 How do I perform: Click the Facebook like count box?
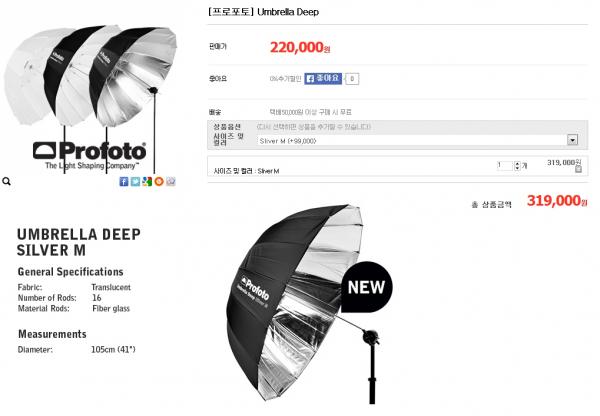[x=352, y=79]
